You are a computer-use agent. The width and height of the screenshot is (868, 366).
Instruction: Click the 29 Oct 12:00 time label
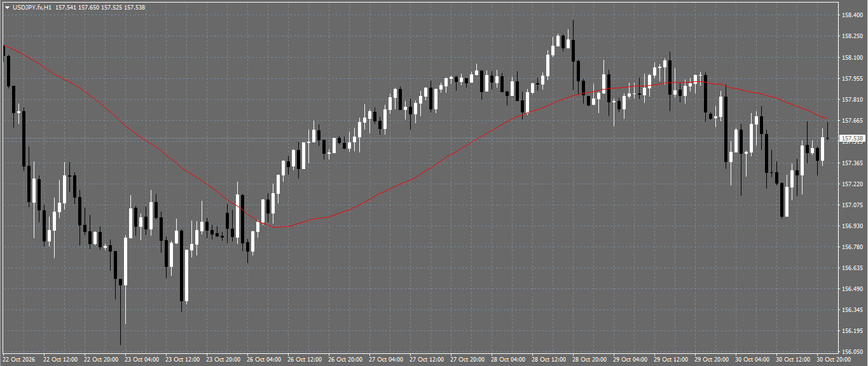(x=671, y=360)
